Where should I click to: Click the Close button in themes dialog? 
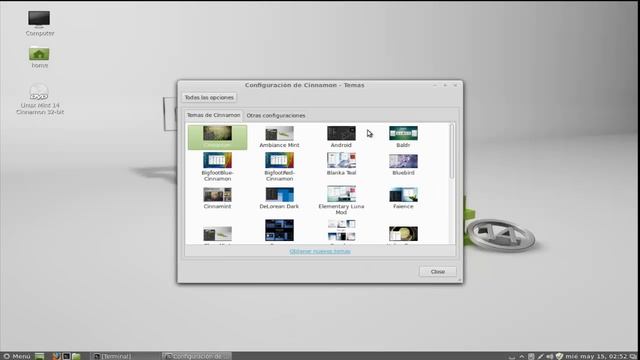438,271
